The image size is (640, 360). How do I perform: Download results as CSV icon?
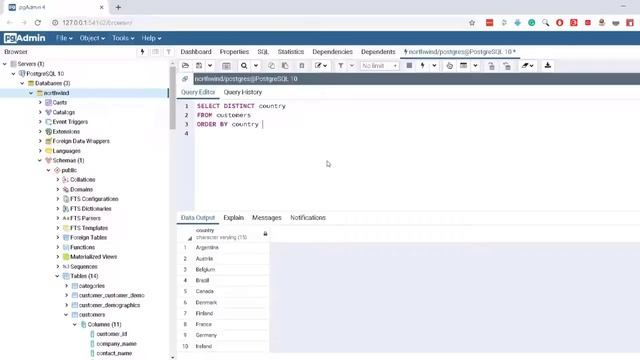coord(548,66)
